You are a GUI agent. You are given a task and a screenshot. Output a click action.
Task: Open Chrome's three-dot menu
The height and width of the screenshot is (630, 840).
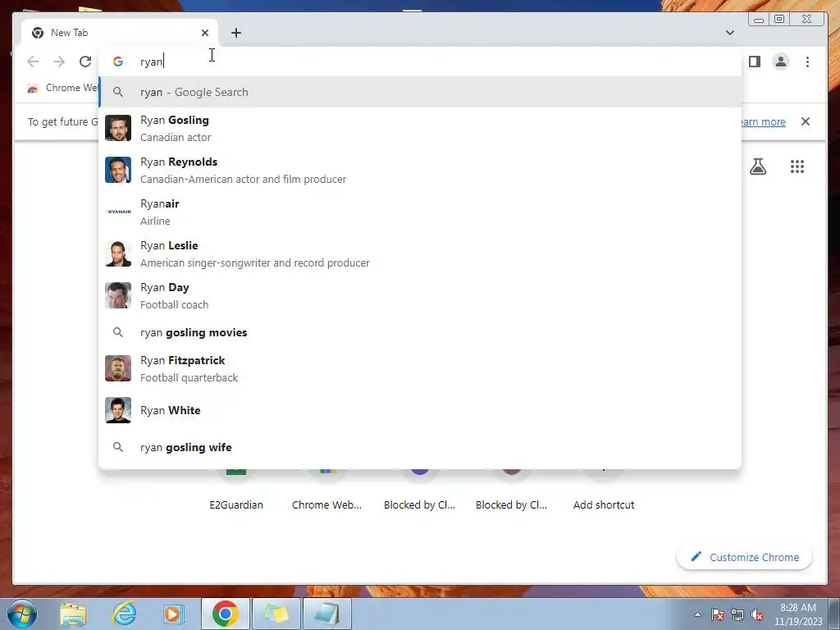(807, 62)
